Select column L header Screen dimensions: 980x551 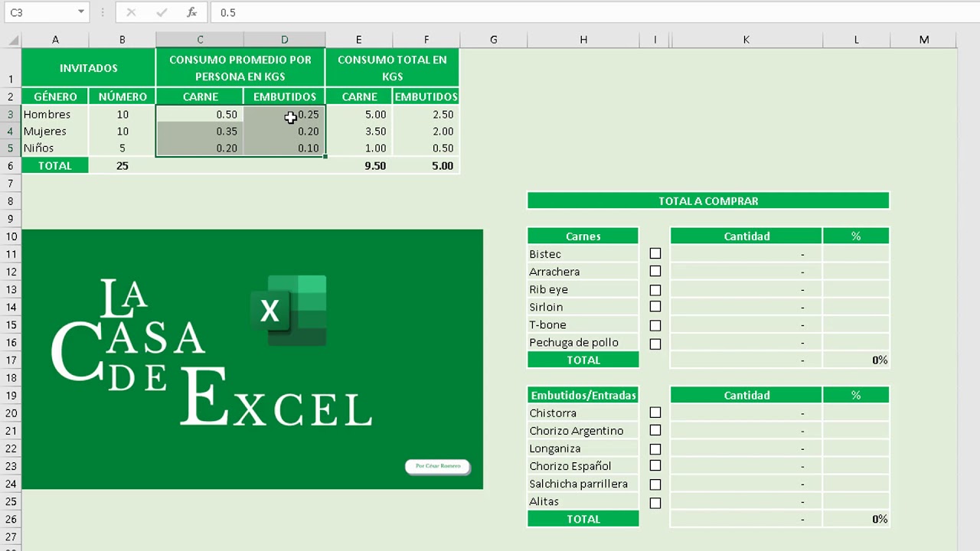pyautogui.click(x=856, y=40)
